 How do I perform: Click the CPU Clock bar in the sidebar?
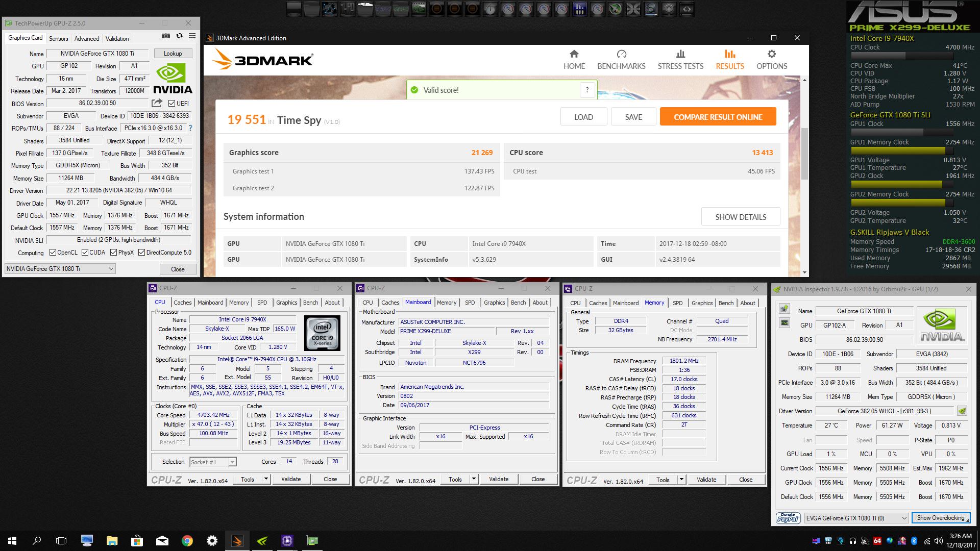(x=902, y=56)
